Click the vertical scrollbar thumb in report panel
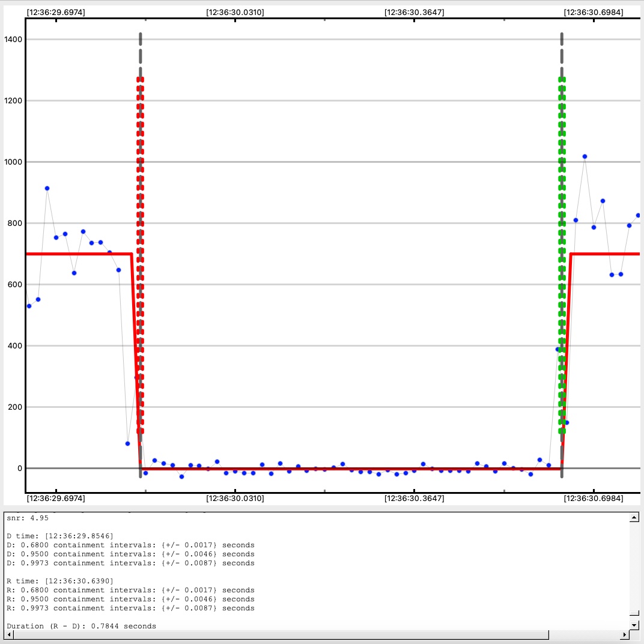The width and height of the screenshot is (644, 644). click(x=634, y=613)
